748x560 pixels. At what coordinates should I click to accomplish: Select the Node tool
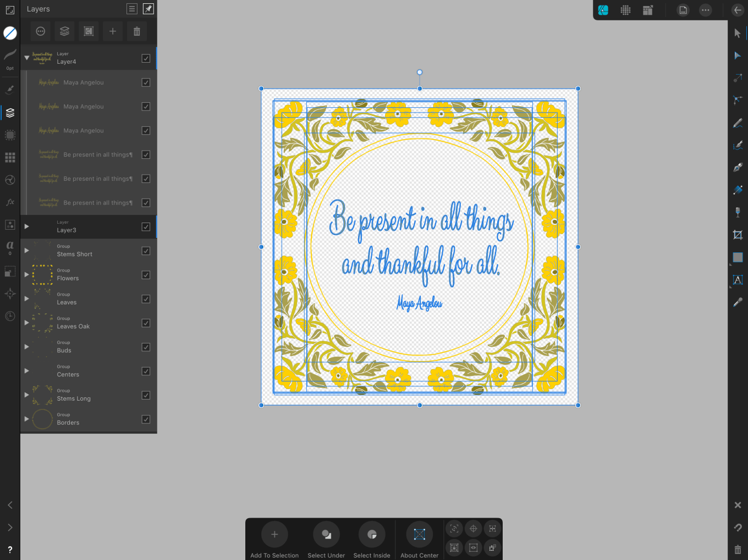(738, 56)
